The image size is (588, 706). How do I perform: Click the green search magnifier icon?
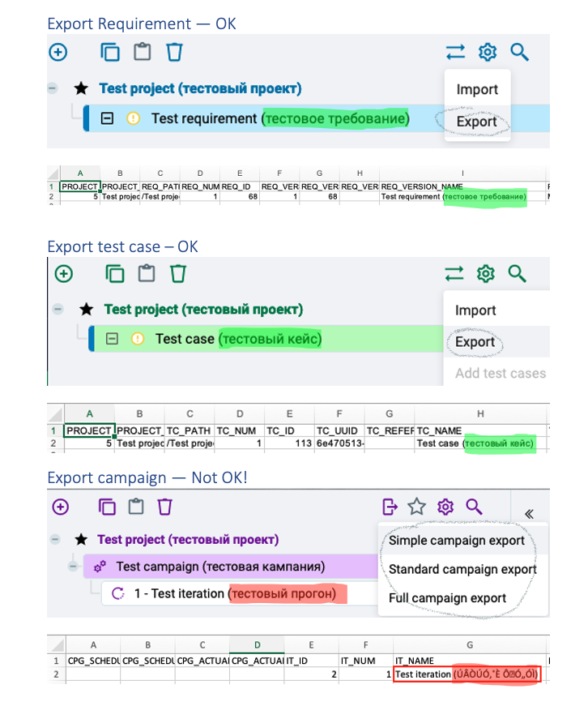click(517, 273)
